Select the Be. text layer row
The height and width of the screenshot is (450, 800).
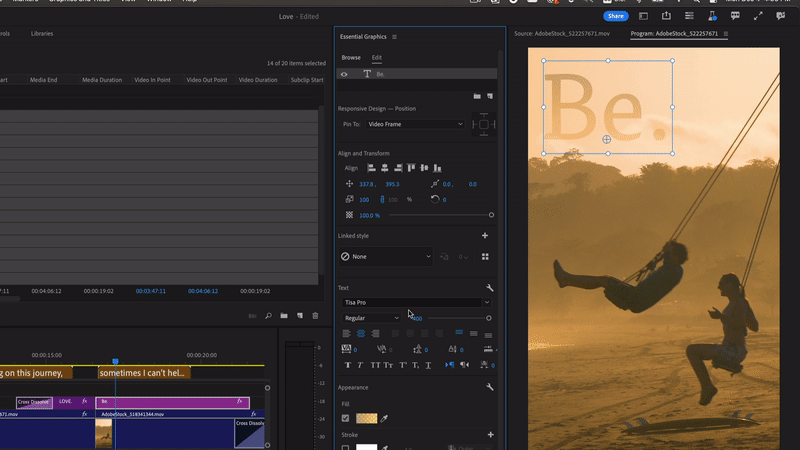pyautogui.click(x=417, y=74)
